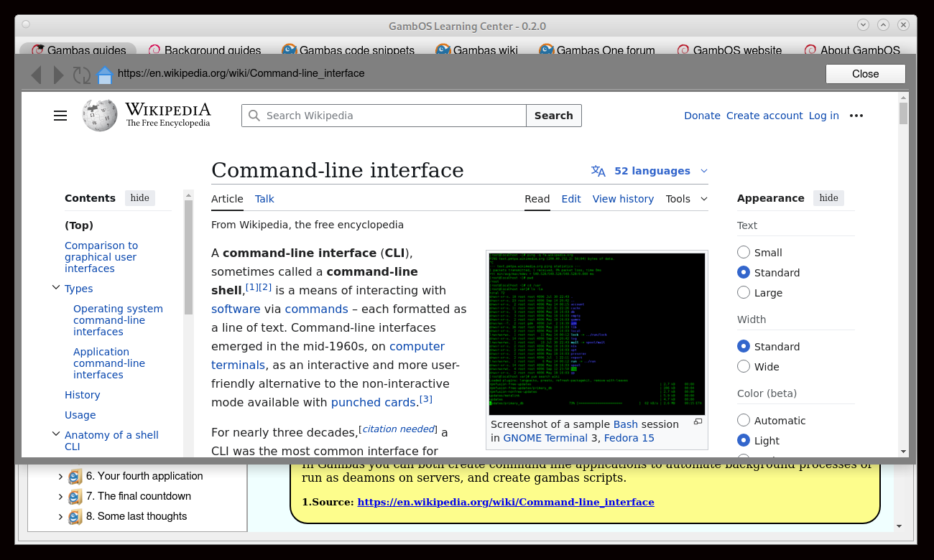Select the Small text size option
This screenshot has width=934, height=560.
[x=744, y=253]
